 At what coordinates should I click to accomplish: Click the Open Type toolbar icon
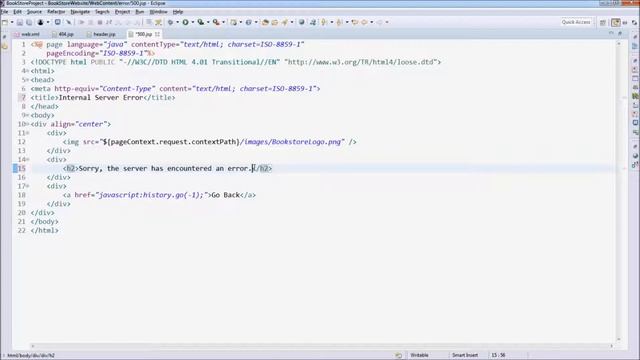tap(265, 22)
